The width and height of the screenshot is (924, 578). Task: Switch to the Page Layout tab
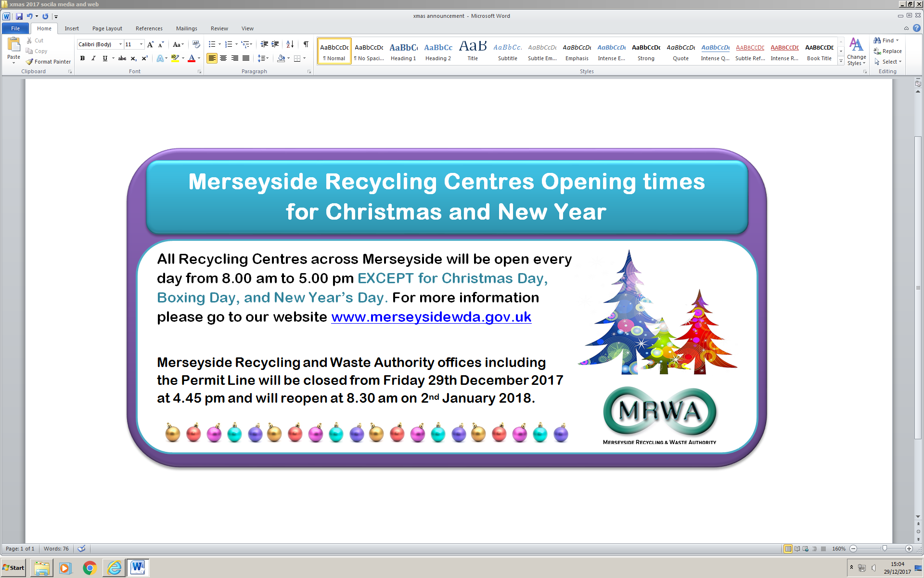pos(107,28)
